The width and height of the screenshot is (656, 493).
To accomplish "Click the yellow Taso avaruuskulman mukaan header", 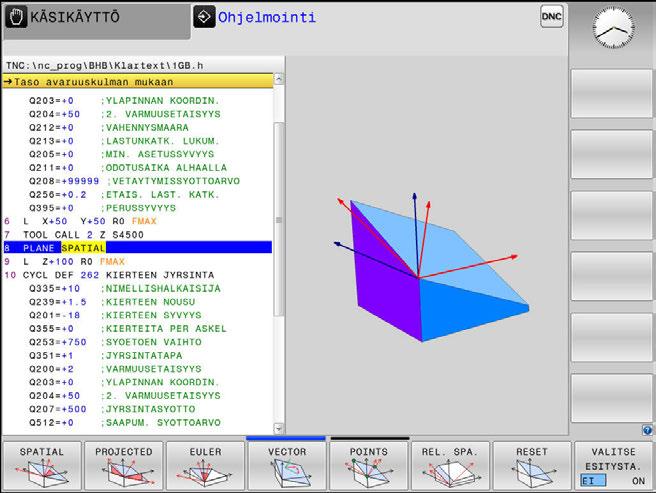I will pos(138,81).
